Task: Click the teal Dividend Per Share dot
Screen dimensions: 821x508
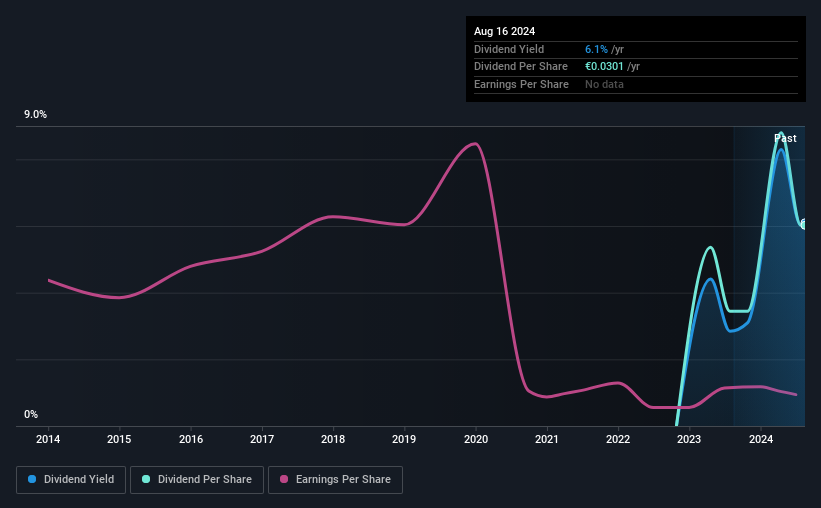Action: tap(146, 479)
